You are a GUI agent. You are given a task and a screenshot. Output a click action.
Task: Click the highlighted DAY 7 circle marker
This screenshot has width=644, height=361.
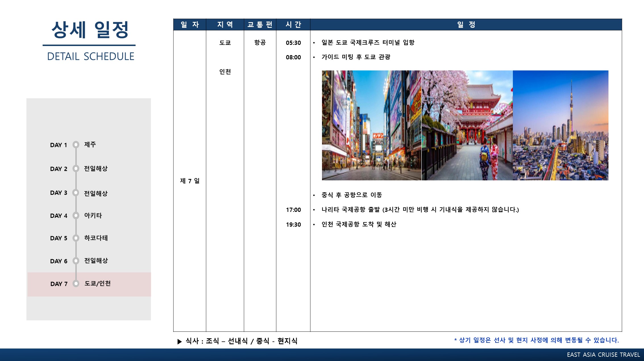(x=76, y=283)
